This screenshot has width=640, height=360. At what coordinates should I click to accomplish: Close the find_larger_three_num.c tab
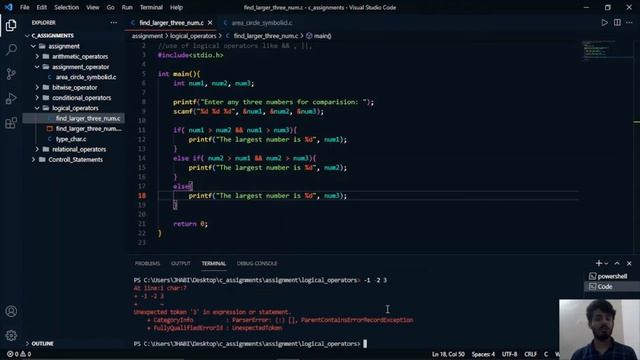click(x=210, y=23)
